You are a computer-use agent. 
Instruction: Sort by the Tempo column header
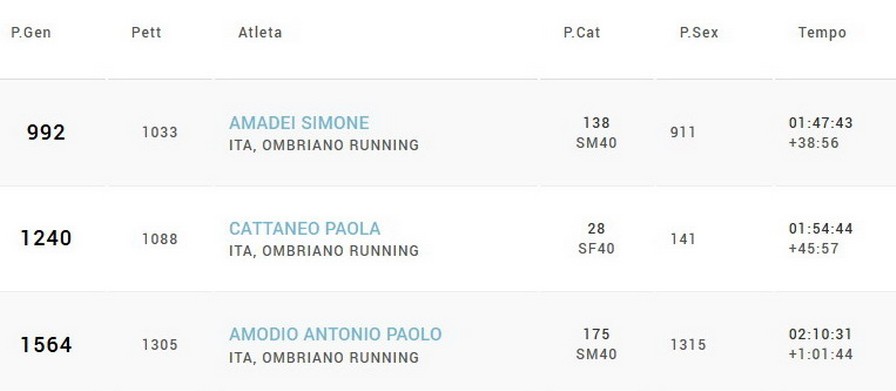tap(822, 33)
